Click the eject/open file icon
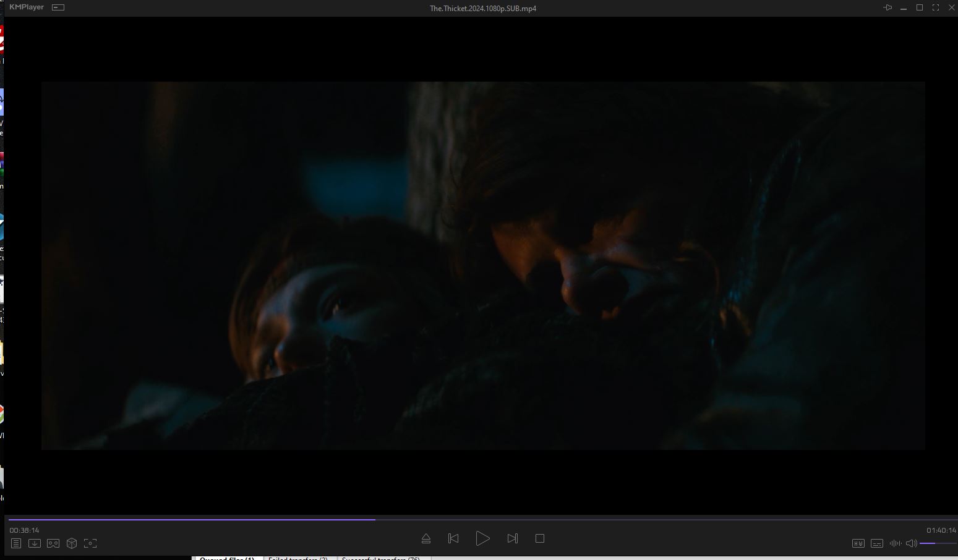 point(426,538)
